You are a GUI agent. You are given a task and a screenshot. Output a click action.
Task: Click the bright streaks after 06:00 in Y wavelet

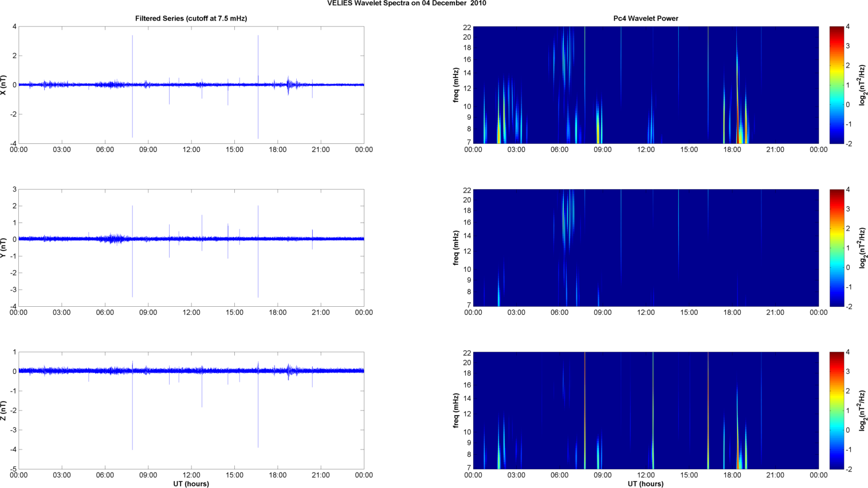[568, 218]
